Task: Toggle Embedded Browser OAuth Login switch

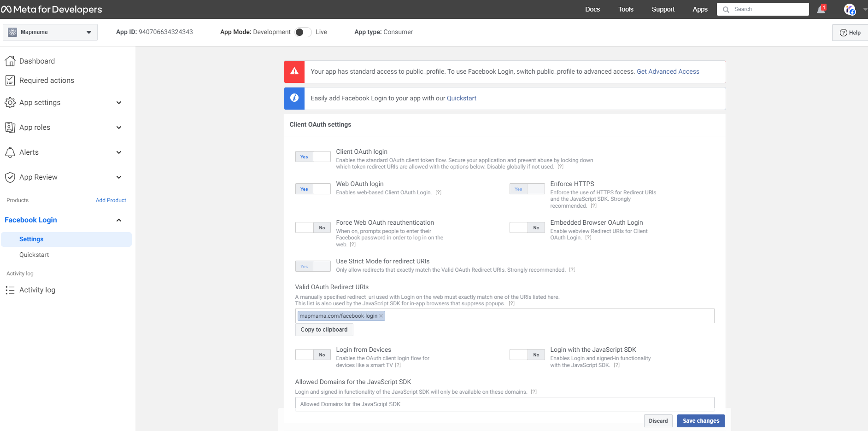Action: (x=527, y=227)
